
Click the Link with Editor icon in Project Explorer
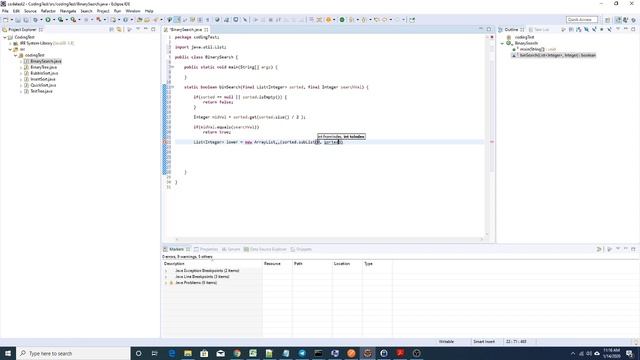click(119, 29)
